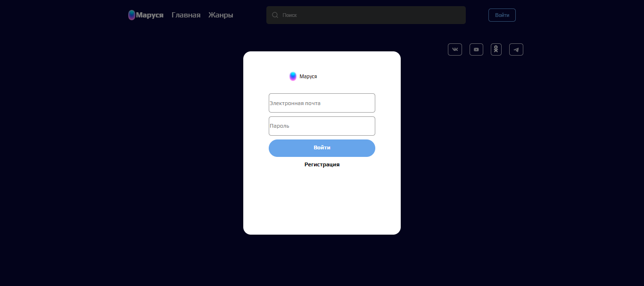Click the Маруся wordmark to go home

[149, 15]
